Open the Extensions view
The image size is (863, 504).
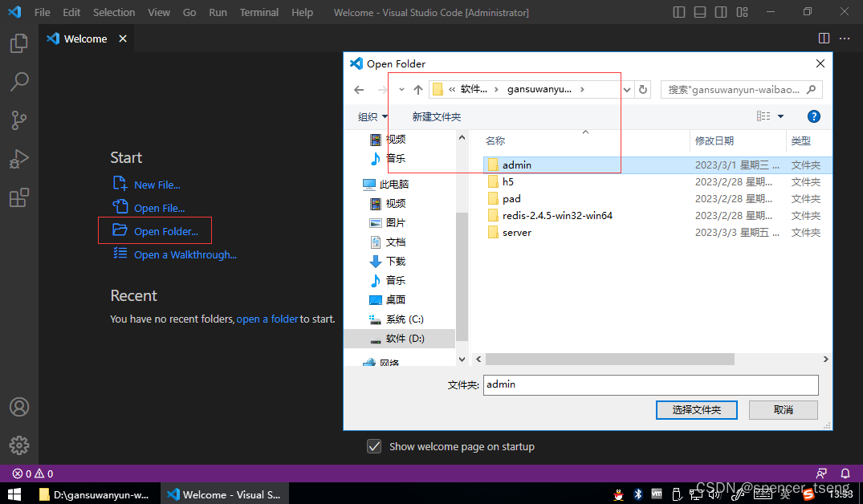[18, 197]
